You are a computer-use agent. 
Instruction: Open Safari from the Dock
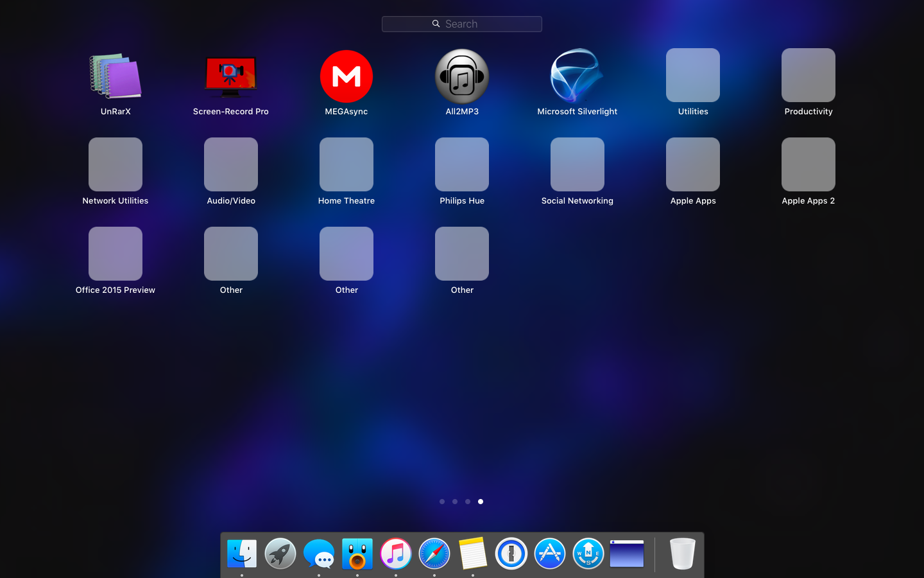click(x=434, y=554)
